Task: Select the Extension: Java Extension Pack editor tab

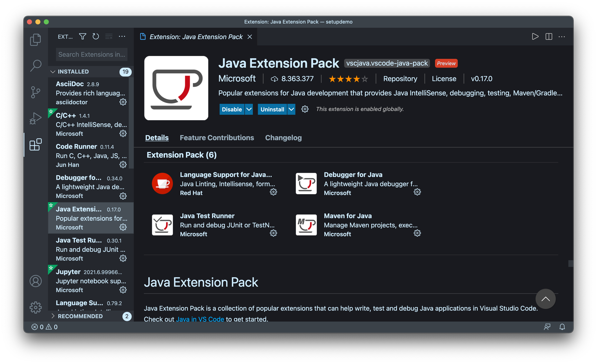Action: point(196,37)
